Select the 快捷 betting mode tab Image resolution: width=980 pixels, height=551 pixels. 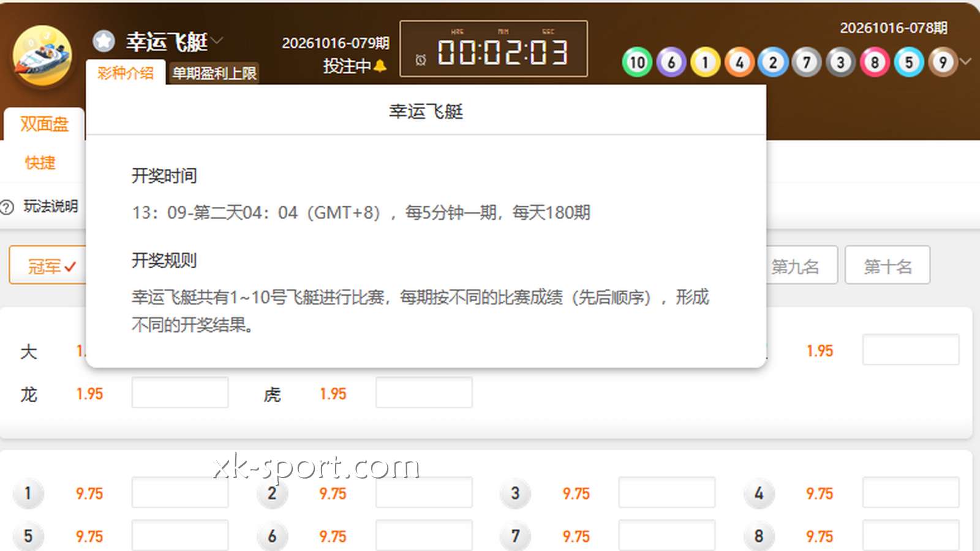(40, 163)
